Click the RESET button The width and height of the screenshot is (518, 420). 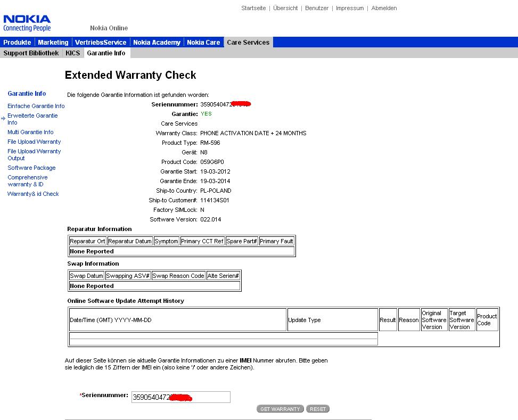(318, 409)
